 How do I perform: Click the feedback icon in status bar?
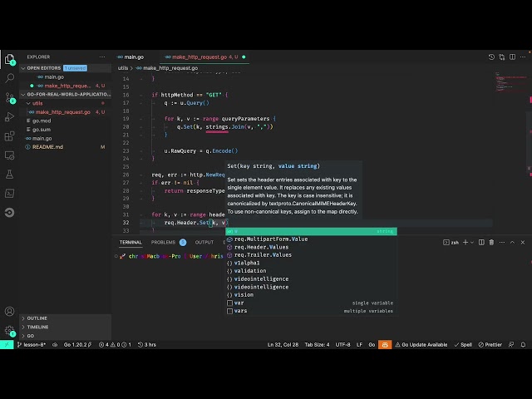pyautogui.click(x=511, y=345)
